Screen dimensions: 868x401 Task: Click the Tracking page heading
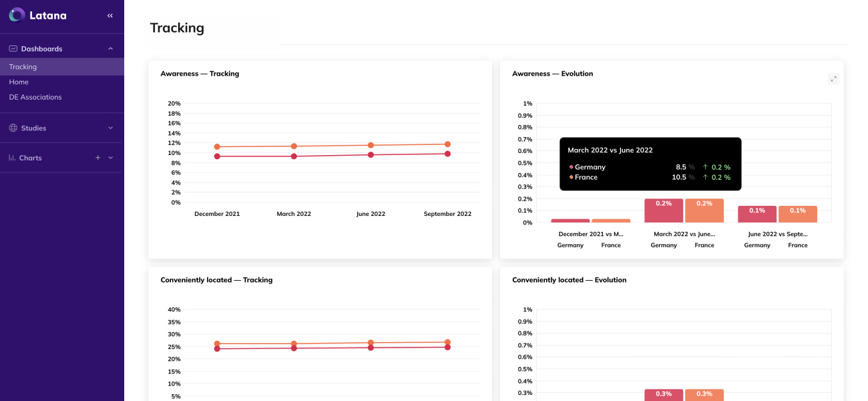[x=177, y=28]
